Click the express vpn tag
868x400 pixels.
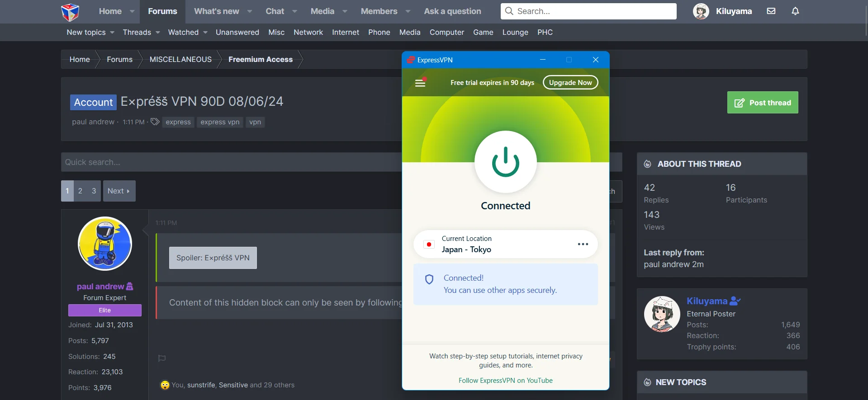point(220,122)
